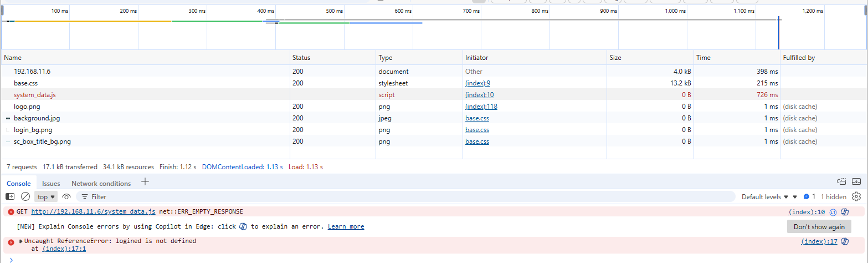Screen dimensions: 868x263
Task: Click the DOMContentLoaded: 1.13 s summary
Action: (242, 166)
